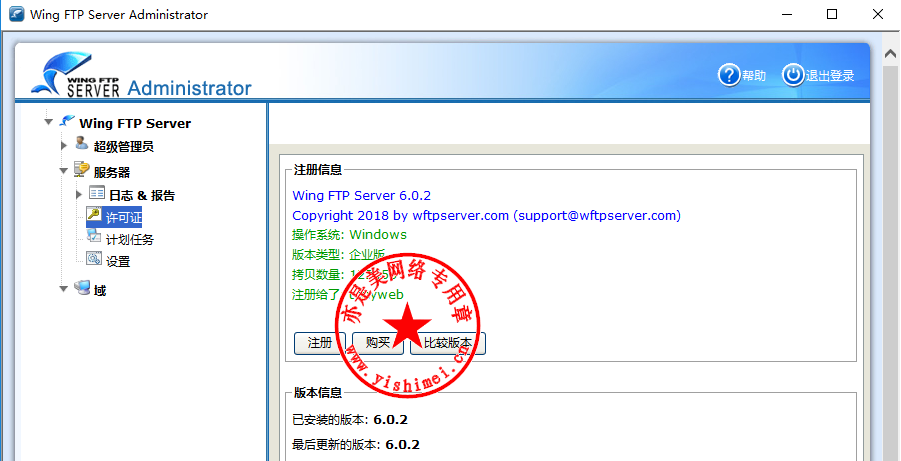Click the Copyright 2018 by wftpserver.com line

tap(487, 216)
